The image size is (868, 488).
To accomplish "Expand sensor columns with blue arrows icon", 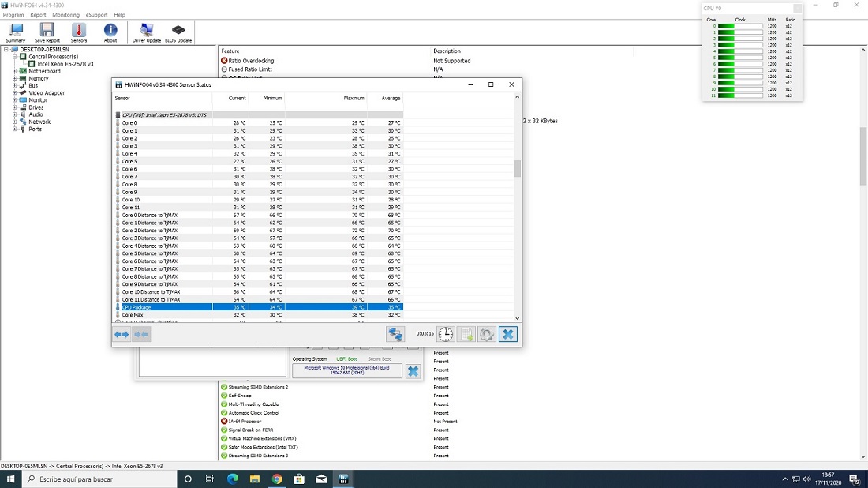I will (122, 334).
